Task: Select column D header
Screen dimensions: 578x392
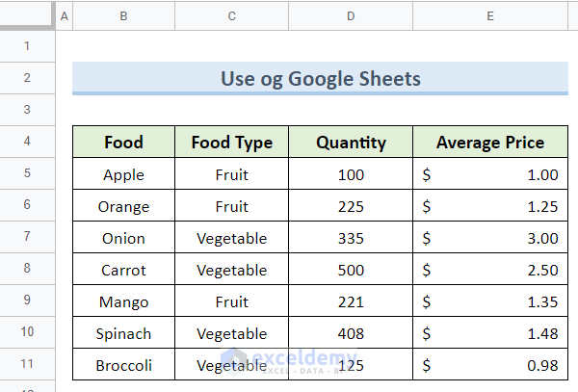Action: 351,15
